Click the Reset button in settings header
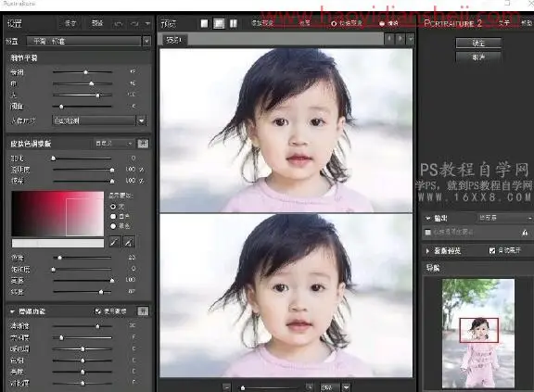 click(x=97, y=23)
